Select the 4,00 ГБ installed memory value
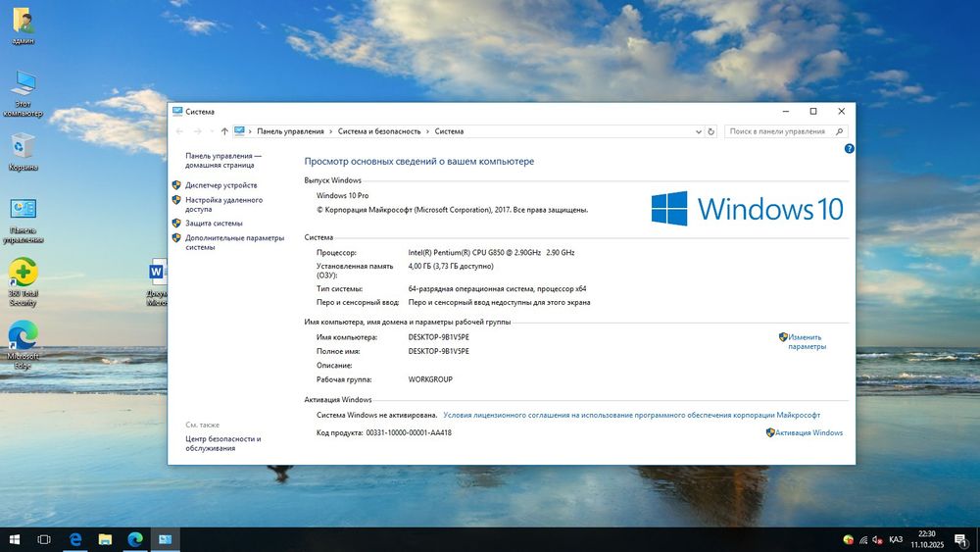 [x=451, y=267]
